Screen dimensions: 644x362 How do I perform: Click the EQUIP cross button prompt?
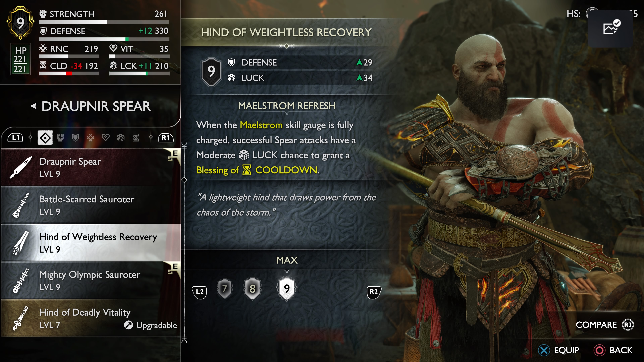coord(558,350)
